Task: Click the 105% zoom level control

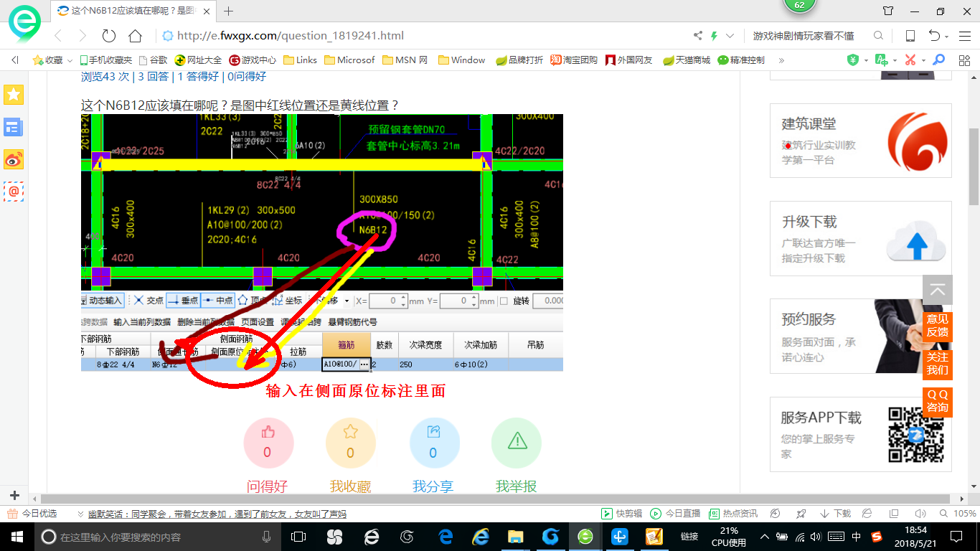Action: (958, 514)
